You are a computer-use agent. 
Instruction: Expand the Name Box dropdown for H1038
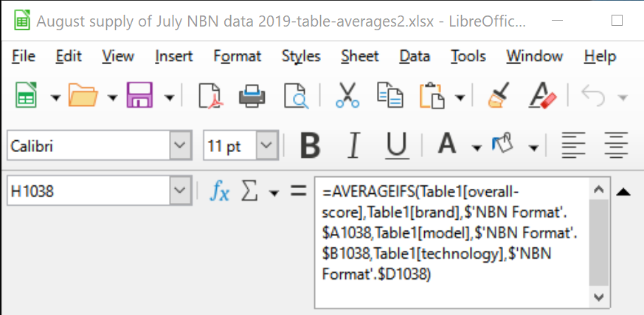[180, 192]
